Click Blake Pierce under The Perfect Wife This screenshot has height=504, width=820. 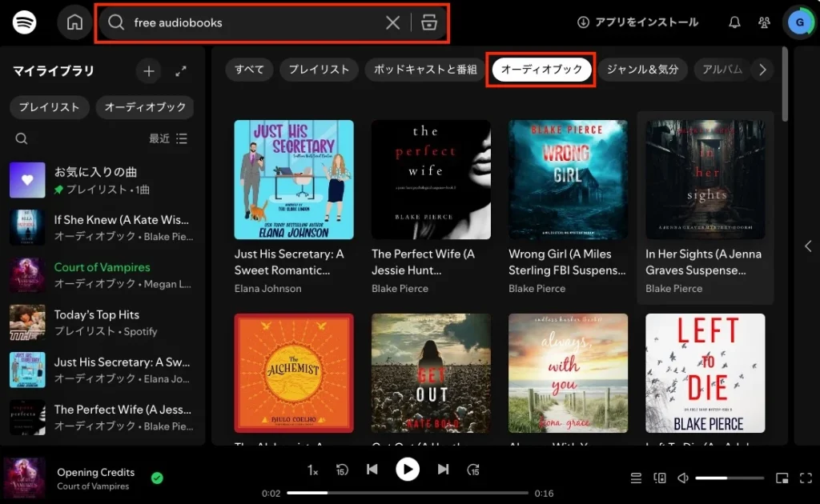click(x=400, y=288)
